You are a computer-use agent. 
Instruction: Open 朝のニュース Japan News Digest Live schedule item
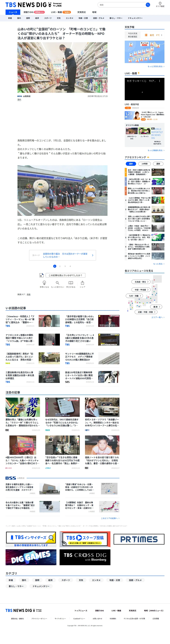(x=144, y=116)
